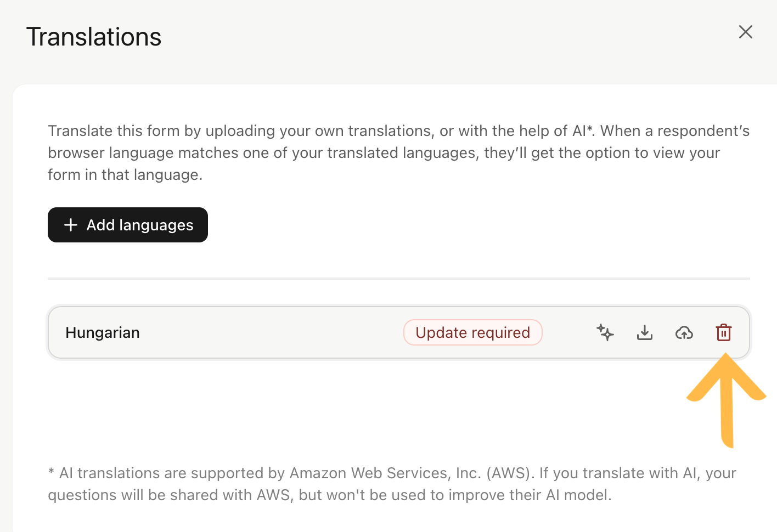Click the orange arrow pointing at trash
Image resolution: width=777 pixels, height=532 pixels.
[727, 400]
